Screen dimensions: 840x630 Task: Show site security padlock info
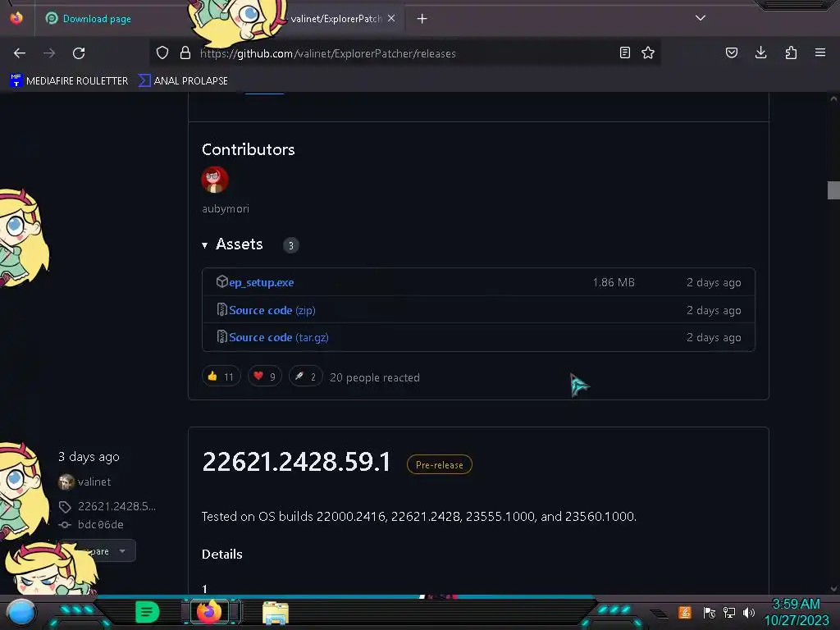(x=185, y=52)
